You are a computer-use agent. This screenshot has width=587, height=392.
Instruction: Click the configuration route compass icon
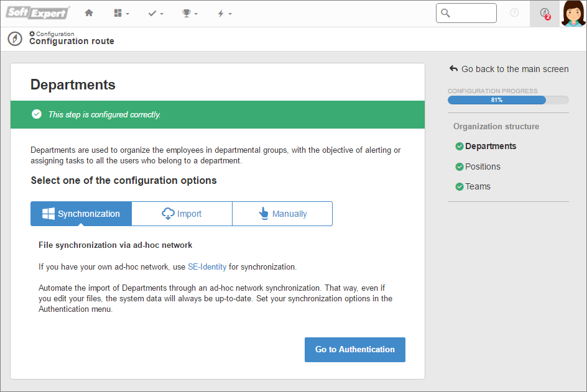tap(15, 39)
